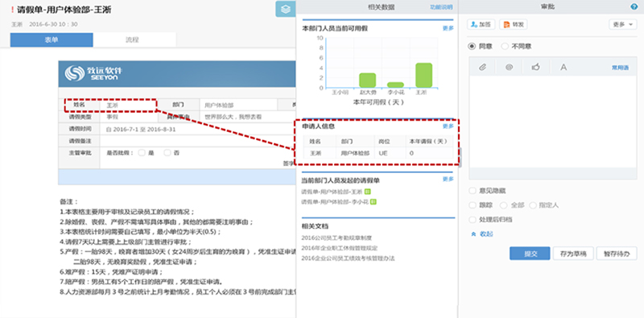
Task: Click green icon beside 请假单-用户体验部-李小花
Action: [x=374, y=202]
